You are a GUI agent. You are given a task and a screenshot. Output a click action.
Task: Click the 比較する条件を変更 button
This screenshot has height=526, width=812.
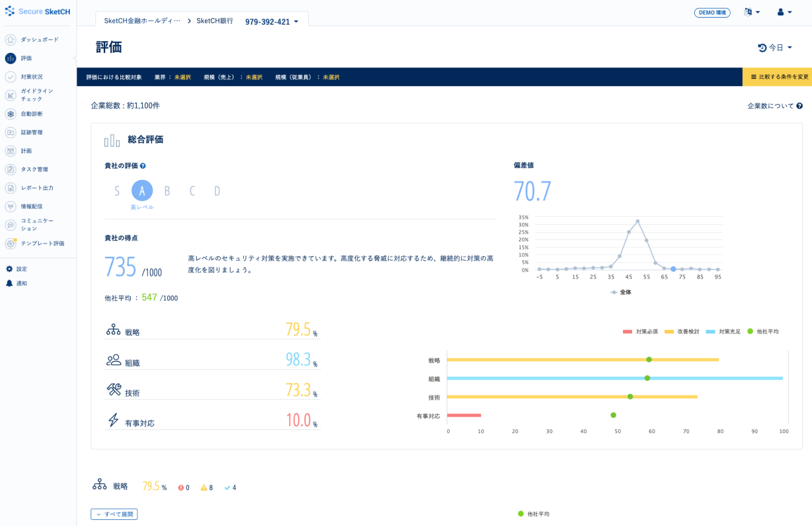[x=779, y=77]
